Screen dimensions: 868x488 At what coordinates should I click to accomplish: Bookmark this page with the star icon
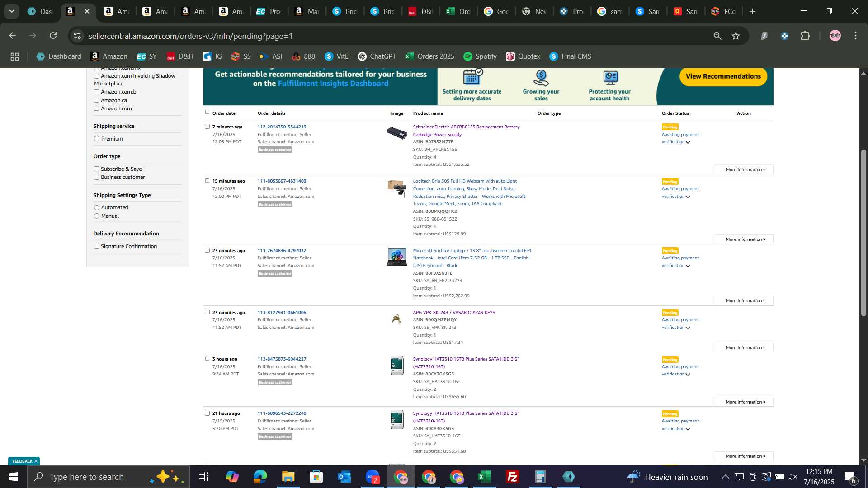tap(736, 36)
